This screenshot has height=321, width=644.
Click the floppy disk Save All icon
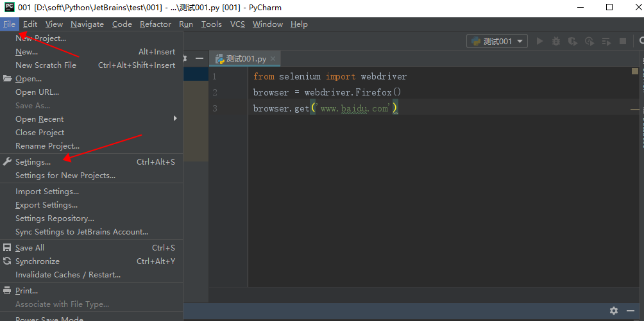click(x=7, y=247)
